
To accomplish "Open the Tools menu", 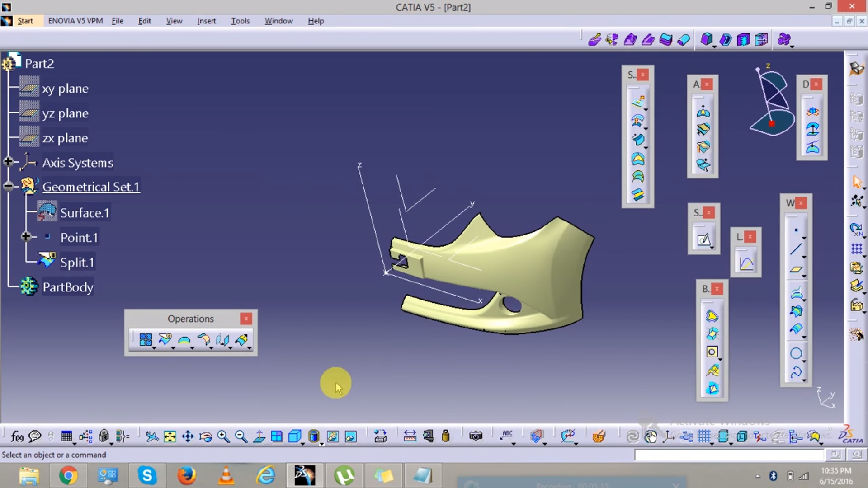I will pyautogui.click(x=241, y=21).
